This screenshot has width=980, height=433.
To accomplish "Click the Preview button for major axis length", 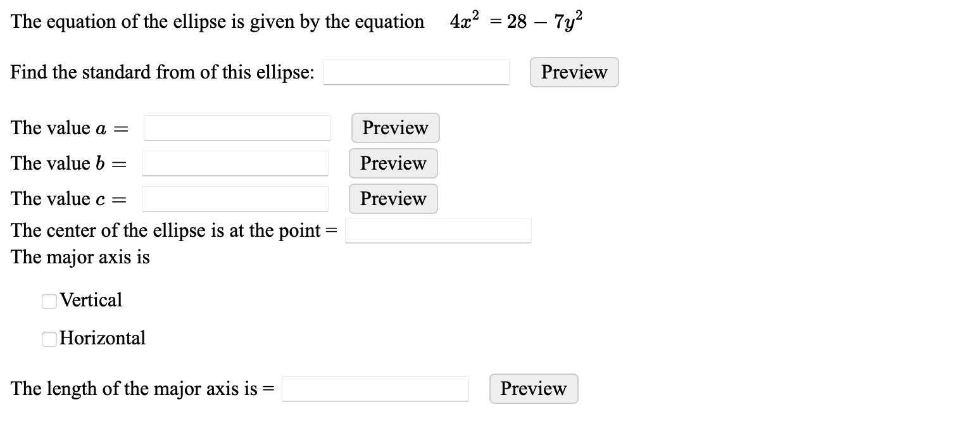I will pyautogui.click(x=533, y=389).
